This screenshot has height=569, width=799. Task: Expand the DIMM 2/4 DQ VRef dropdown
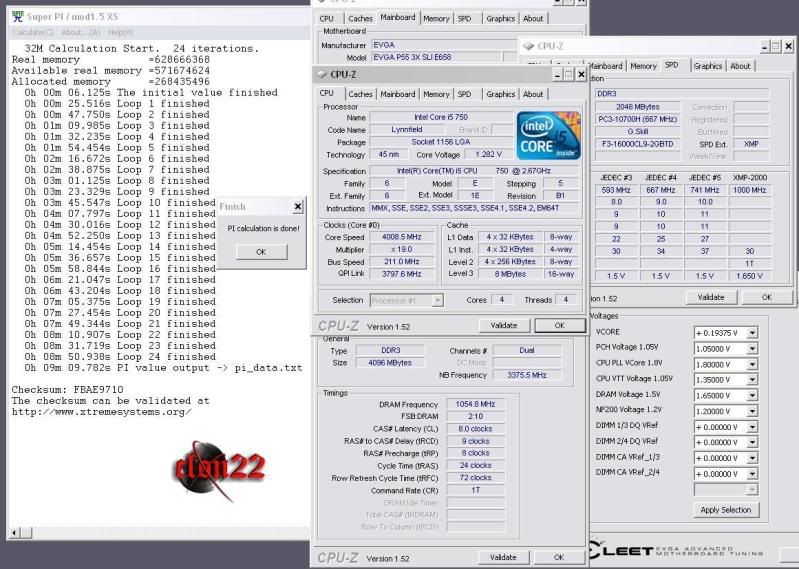point(752,443)
